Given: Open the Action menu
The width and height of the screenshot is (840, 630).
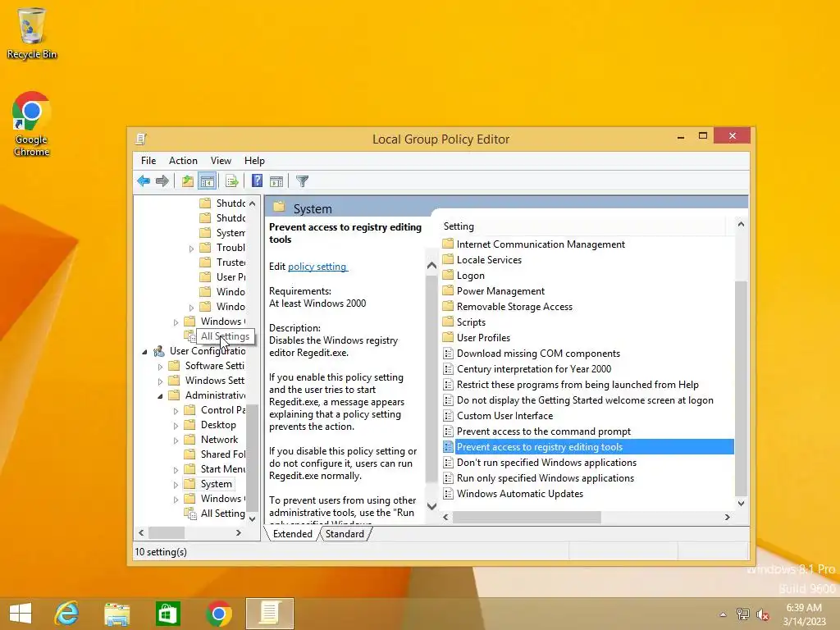Looking at the screenshot, I should (x=183, y=160).
